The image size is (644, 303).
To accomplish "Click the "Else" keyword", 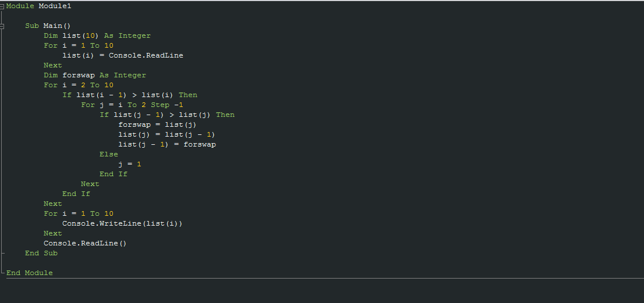I will click(109, 154).
